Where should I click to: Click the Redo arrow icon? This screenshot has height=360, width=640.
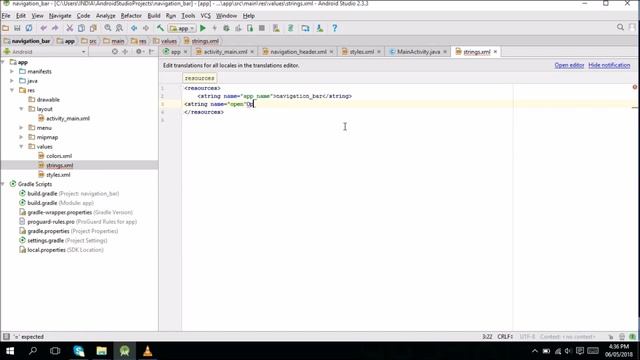[55, 28]
